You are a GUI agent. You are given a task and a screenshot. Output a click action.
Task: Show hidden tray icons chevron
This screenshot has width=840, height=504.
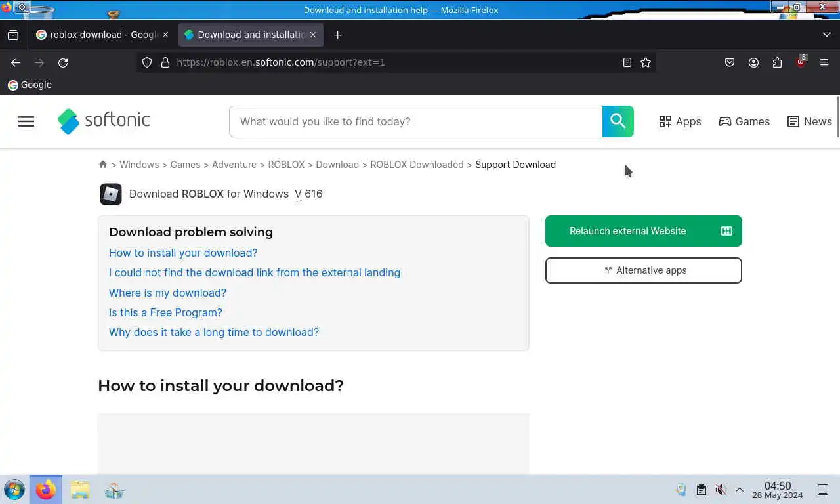pyautogui.click(x=739, y=490)
